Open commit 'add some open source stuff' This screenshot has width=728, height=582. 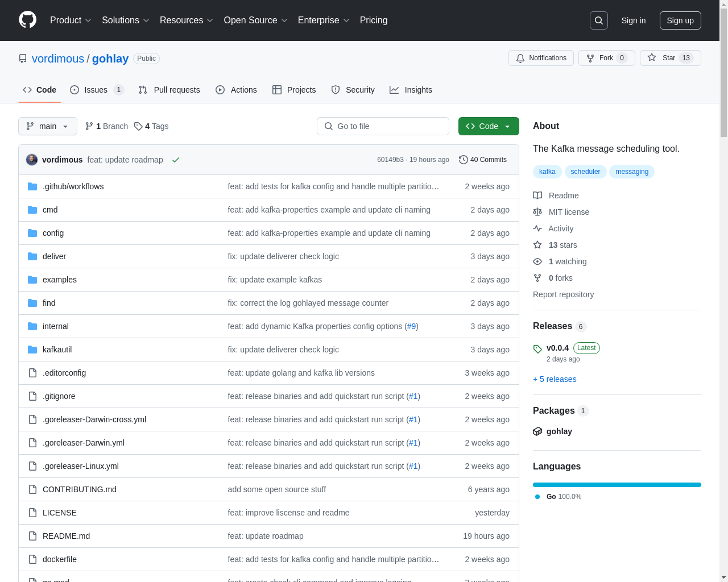(277, 489)
